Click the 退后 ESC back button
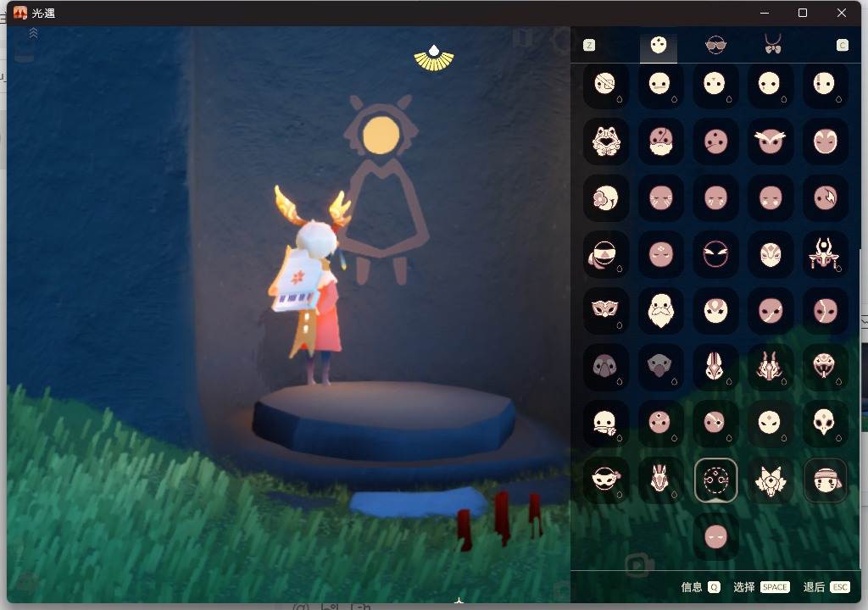868x610 pixels. [x=826, y=587]
